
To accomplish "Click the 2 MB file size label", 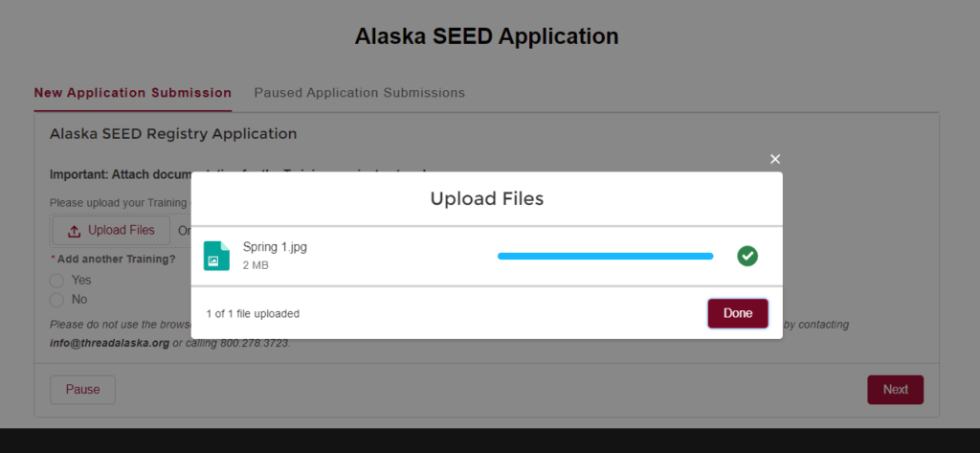I will pyautogui.click(x=256, y=265).
